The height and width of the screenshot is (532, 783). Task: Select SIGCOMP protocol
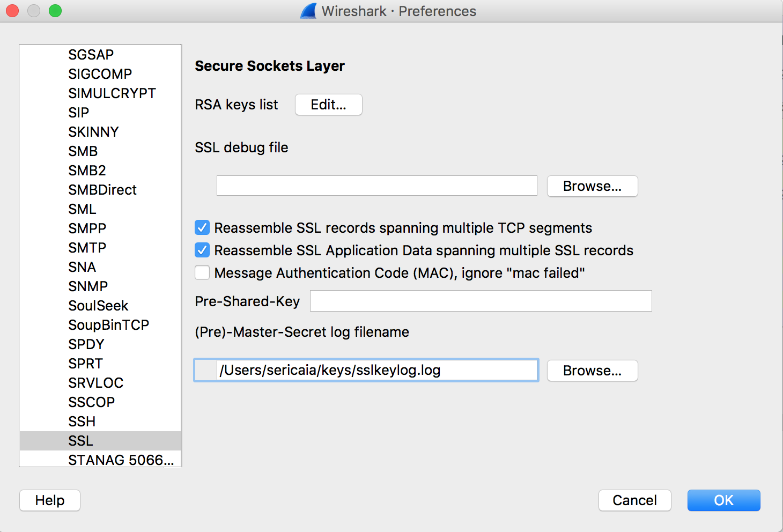pos(100,74)
